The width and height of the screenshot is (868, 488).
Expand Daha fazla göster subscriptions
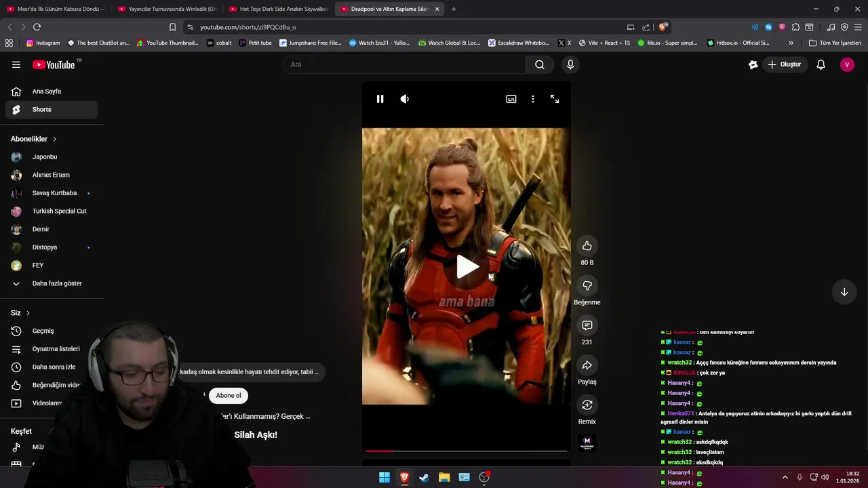pyautogui.click(x=52, y=283)
